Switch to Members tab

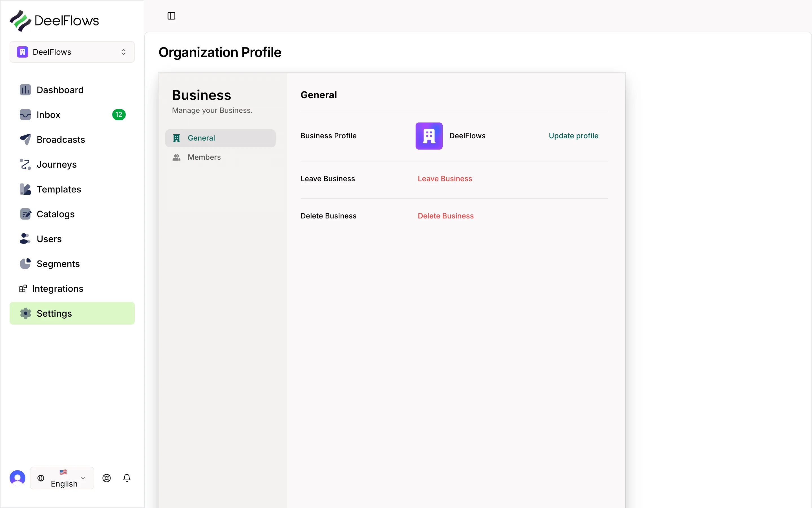220,157
